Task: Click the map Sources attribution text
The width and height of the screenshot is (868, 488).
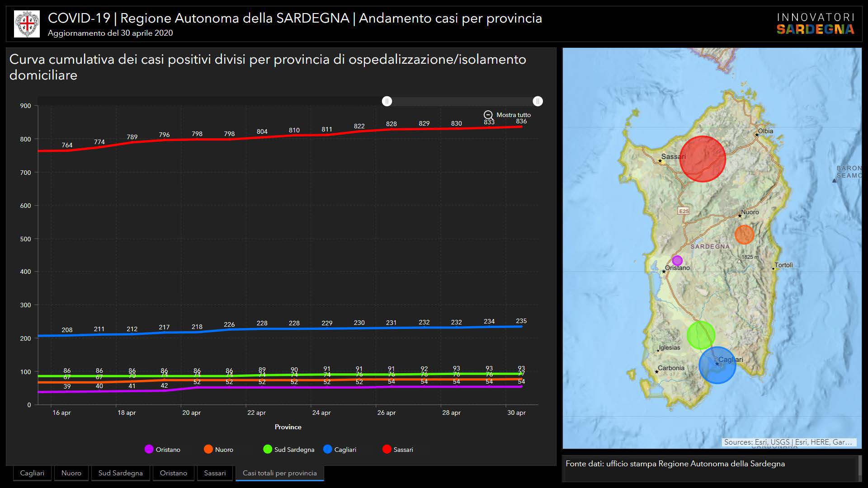Action: pyautogui.click(x=788, y=442)
